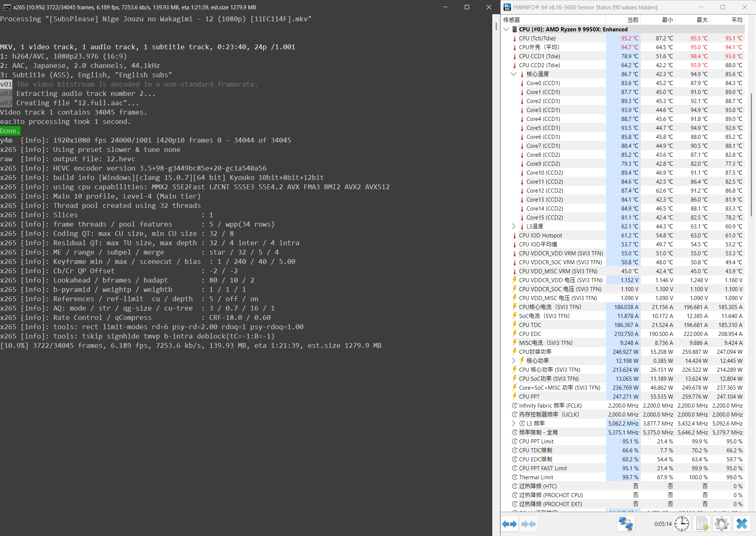Click the expand sensor columns arrows button

509,524
